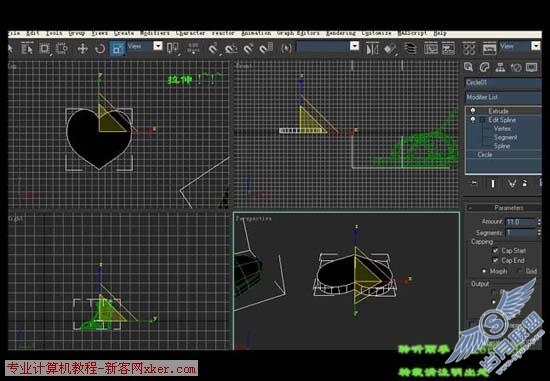The width and height of the screenshot is (550, 381).
Task: Collapse the Parameters rollout
Action: (503, 208)
